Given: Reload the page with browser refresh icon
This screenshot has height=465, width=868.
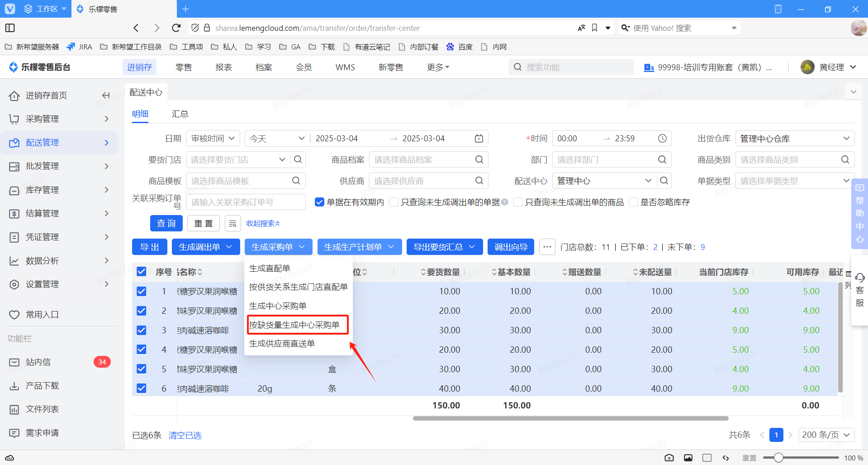Looking at the screenshot, I should [176, 28].
